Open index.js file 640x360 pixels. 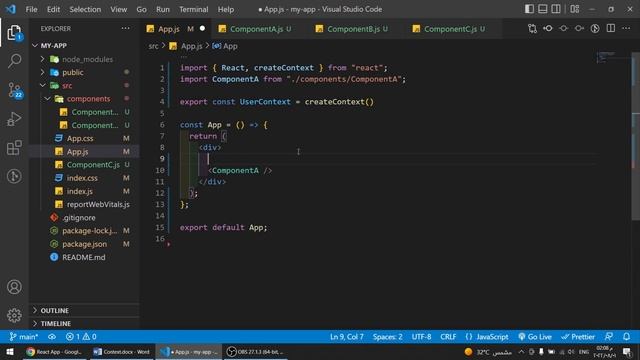coord(84,191)
